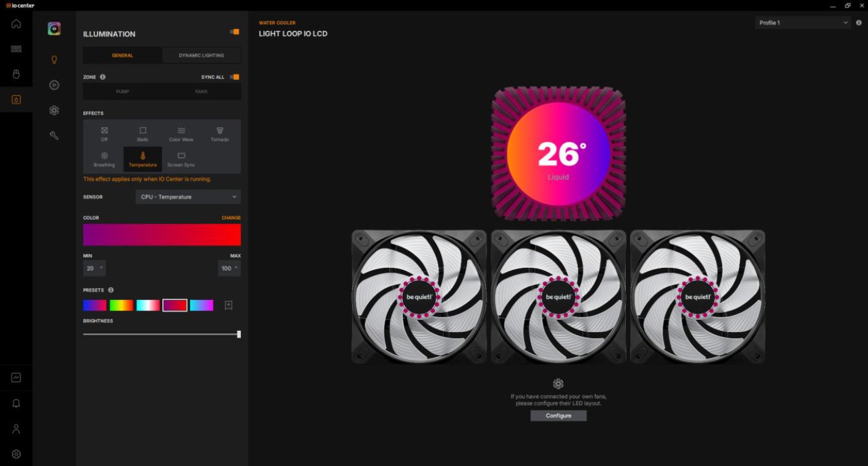The image size is (868, 466).
Task: Switch to the General tab
Action: coord(122,56)
